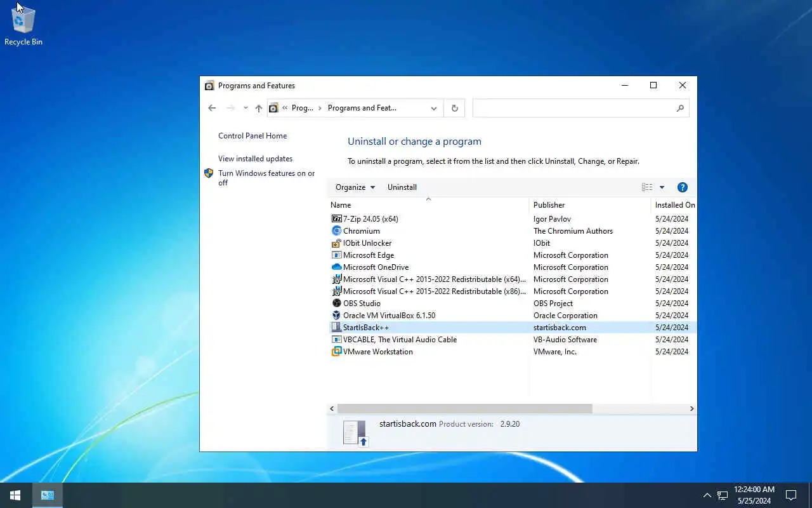Sort by the Installed On column header

click(x=674, y=205)
